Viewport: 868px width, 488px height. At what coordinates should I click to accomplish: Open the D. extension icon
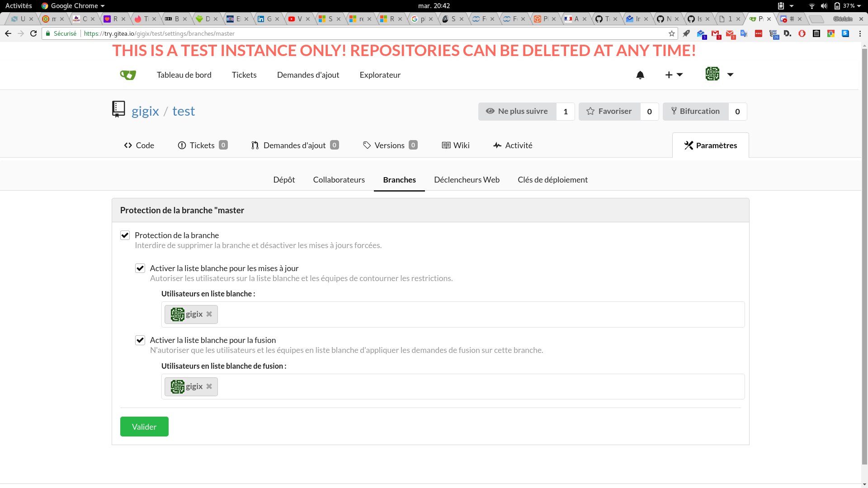788,33
